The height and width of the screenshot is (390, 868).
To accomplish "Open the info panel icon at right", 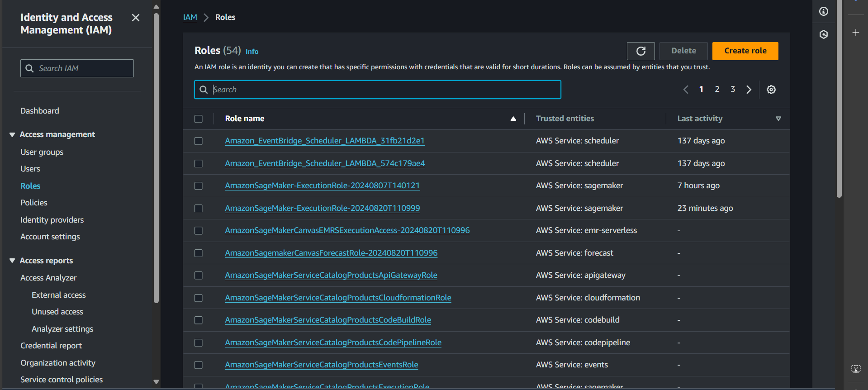I will pos(823,11).
